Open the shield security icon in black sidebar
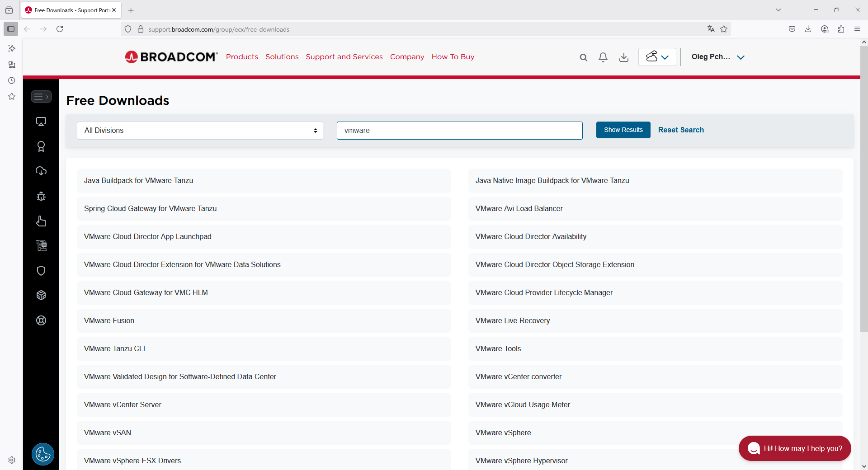This screenshot has height=470, width=868. (41, 271)
